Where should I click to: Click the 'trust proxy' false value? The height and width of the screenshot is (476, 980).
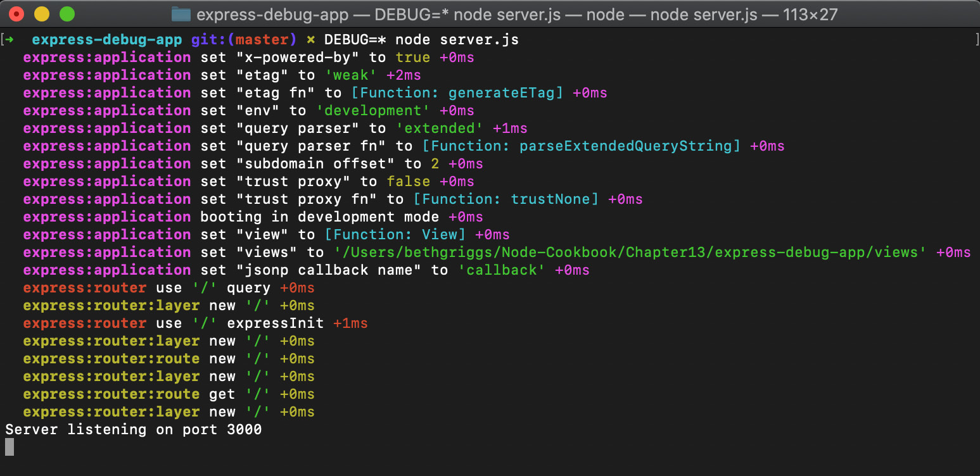point(409,181)
